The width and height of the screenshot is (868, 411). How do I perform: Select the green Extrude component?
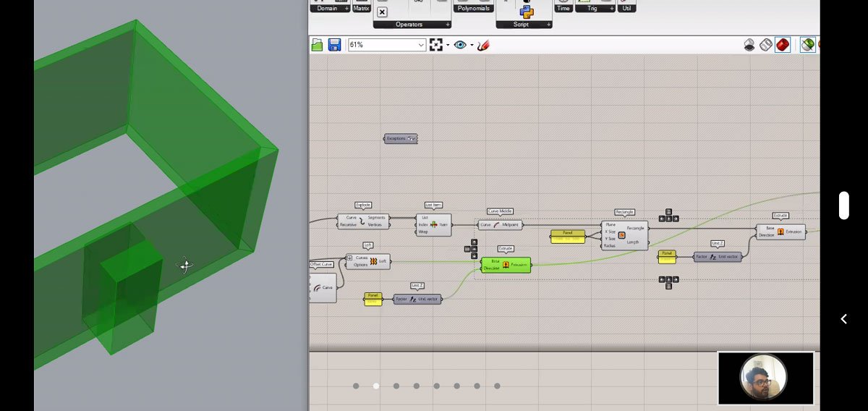506,265
